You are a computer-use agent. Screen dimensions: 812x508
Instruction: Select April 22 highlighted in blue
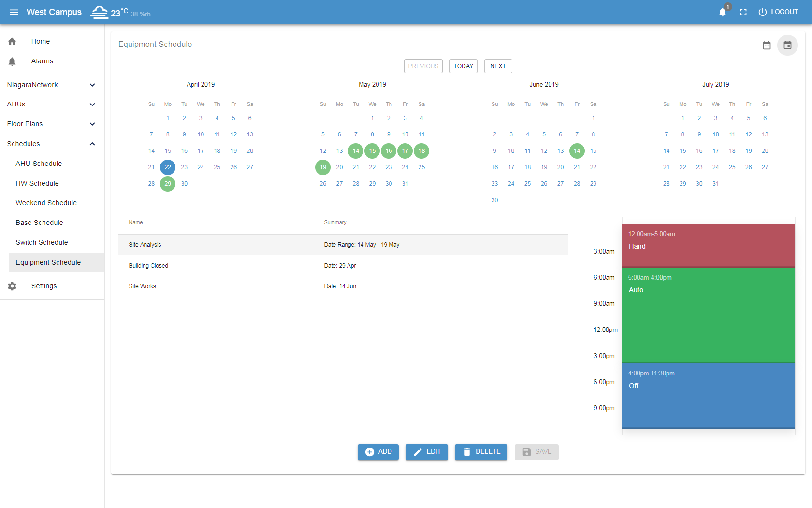(x=168, y=167)
